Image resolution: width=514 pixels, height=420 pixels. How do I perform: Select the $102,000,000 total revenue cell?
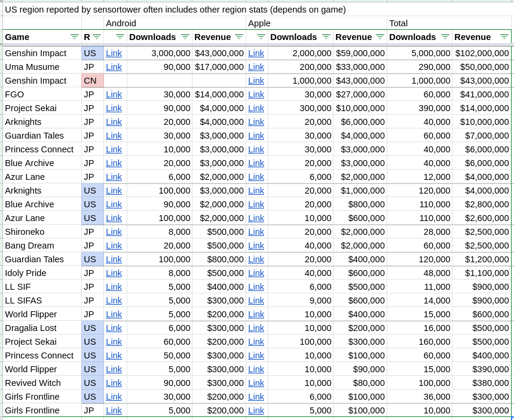click(x=482, y=53)
